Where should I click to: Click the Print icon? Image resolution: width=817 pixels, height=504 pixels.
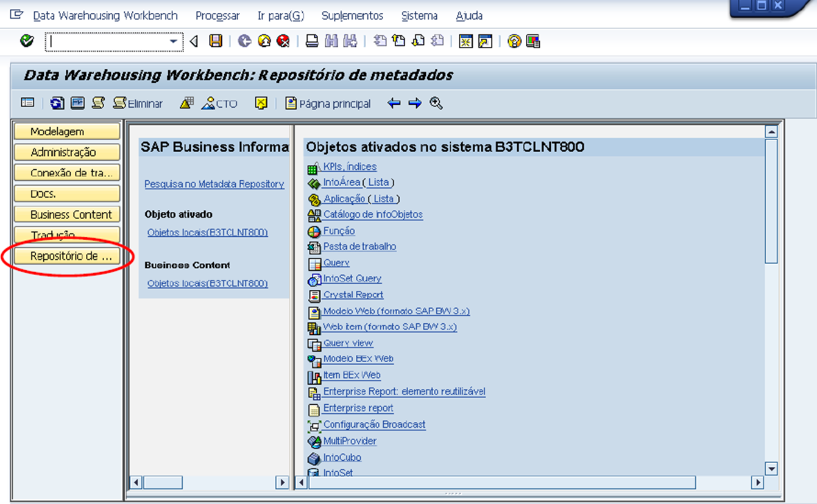click(312, 41)
